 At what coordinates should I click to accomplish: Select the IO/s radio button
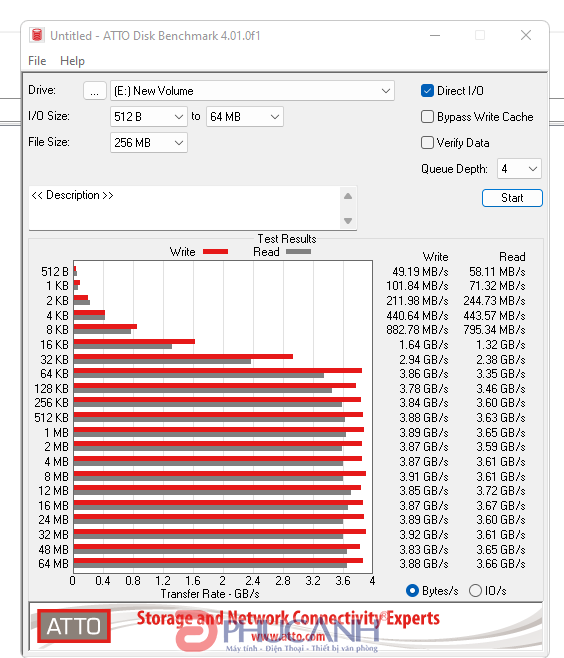[x=475, y=590]
